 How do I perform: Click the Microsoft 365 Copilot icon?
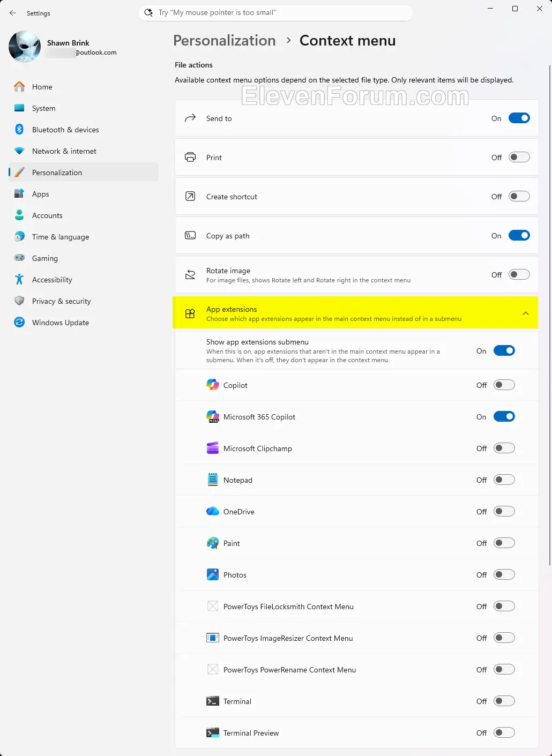213,416
